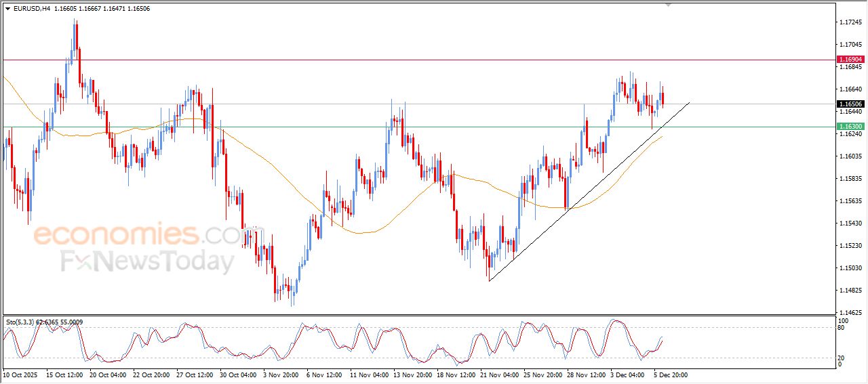This screenshot has height=384, width=868.
Task: Click the 1.17245 price scale label
Action: [850, 22]
